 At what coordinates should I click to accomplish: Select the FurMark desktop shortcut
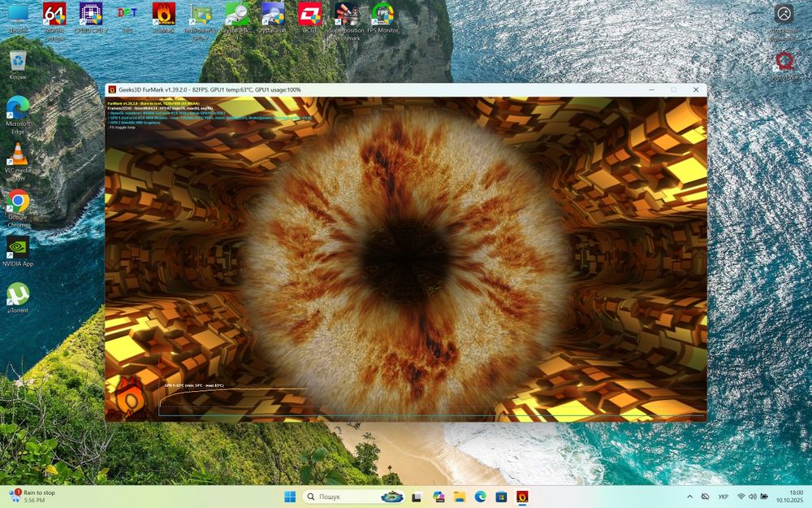tap(164, 17)
